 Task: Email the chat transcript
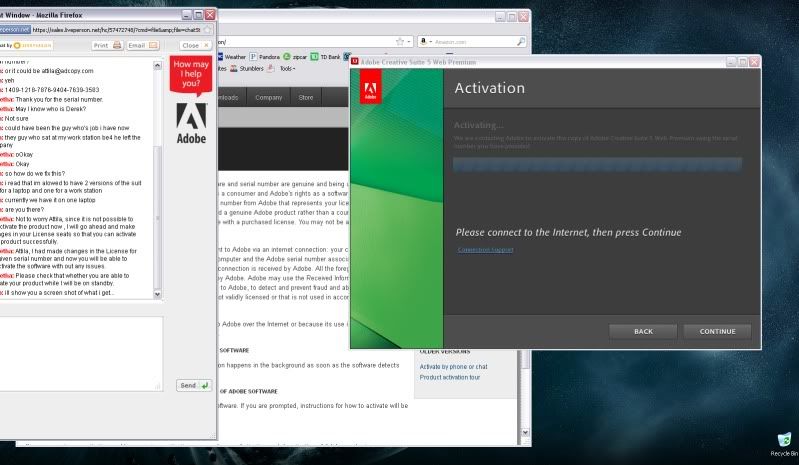(x=143, y=45)
